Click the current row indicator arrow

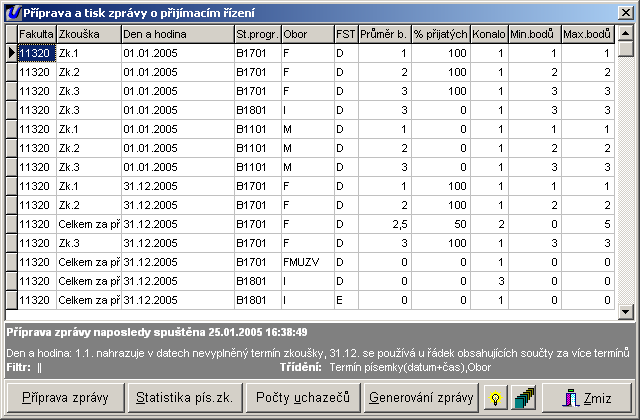click(x=11, y=53)
